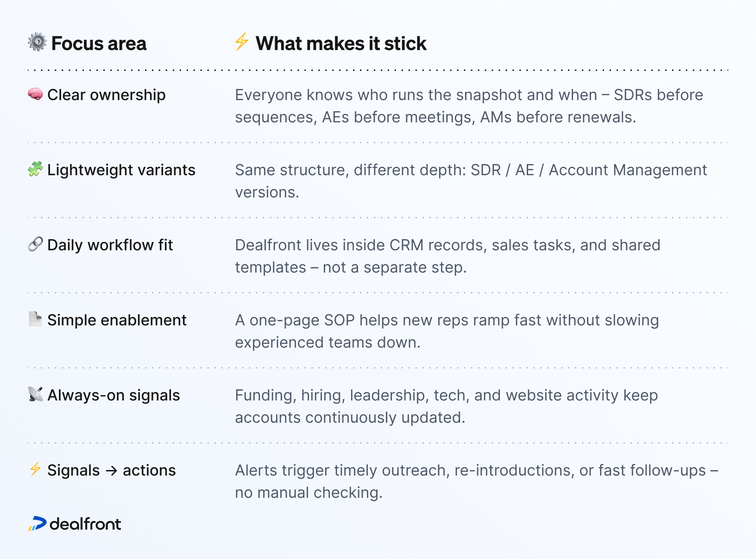The image size is (756, 559).
Task: Click the Daily workflow fit label
Action: (110, 245)
